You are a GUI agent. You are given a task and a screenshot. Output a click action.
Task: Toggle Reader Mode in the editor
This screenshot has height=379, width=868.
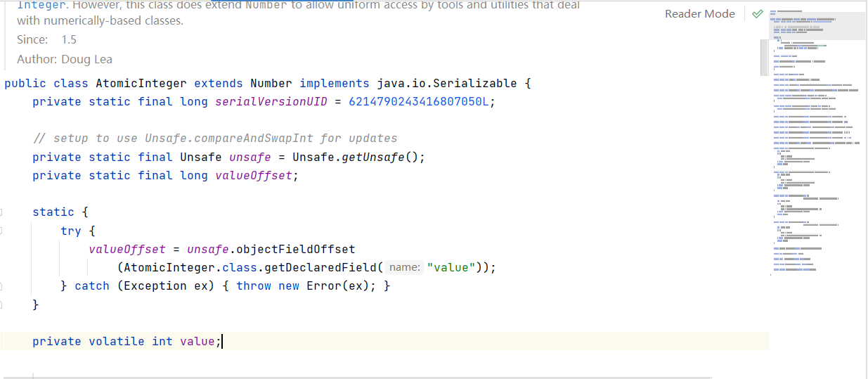[x=699, y=14]
